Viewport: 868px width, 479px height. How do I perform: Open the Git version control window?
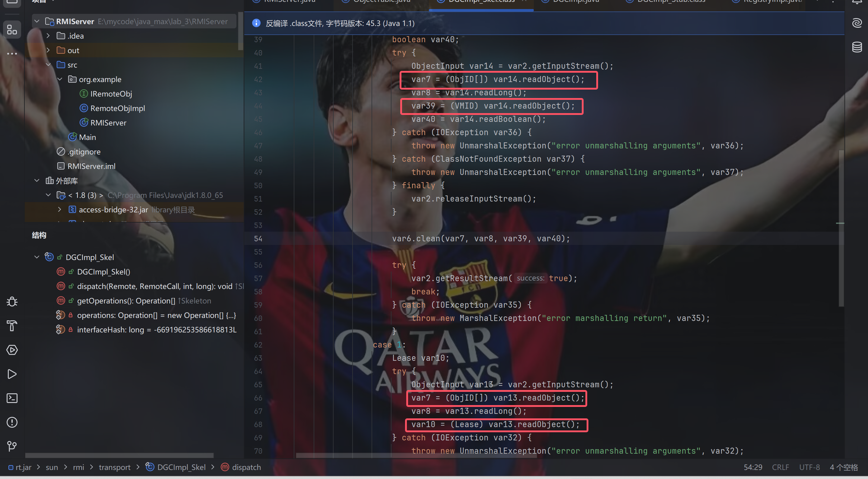point(12,446)
